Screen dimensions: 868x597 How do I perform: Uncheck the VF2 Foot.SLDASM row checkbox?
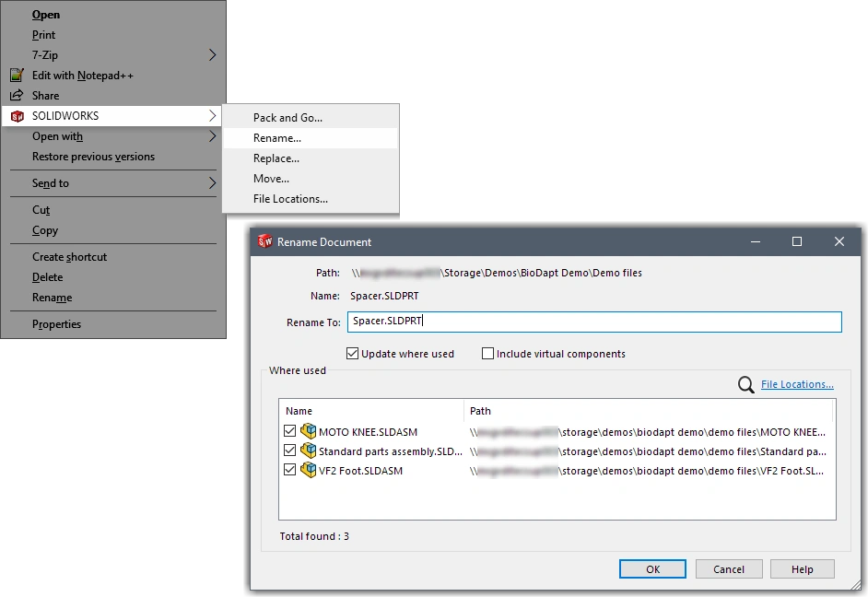click(x=289, y=470)
